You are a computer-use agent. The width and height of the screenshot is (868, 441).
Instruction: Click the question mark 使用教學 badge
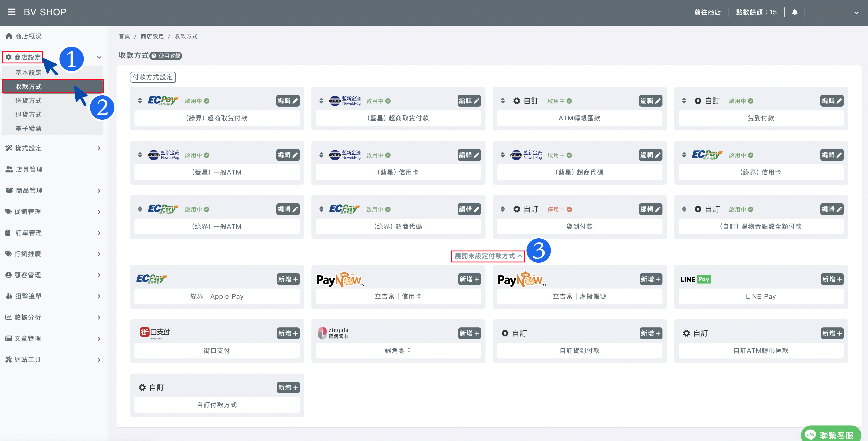click(x=166, y=56)
